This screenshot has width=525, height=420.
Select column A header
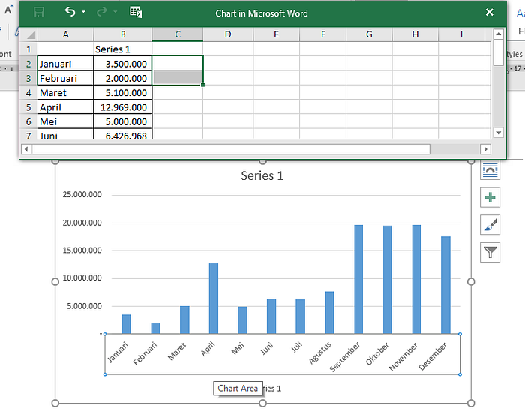tap(66, 34)
